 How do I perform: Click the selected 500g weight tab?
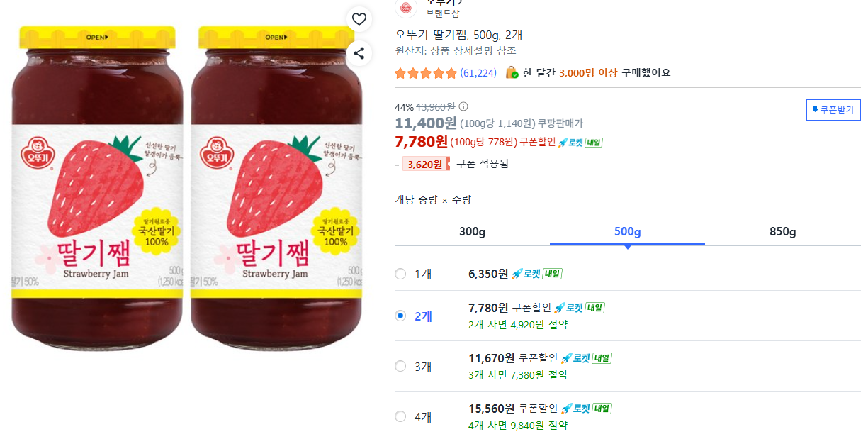click(x=627, y=232)
